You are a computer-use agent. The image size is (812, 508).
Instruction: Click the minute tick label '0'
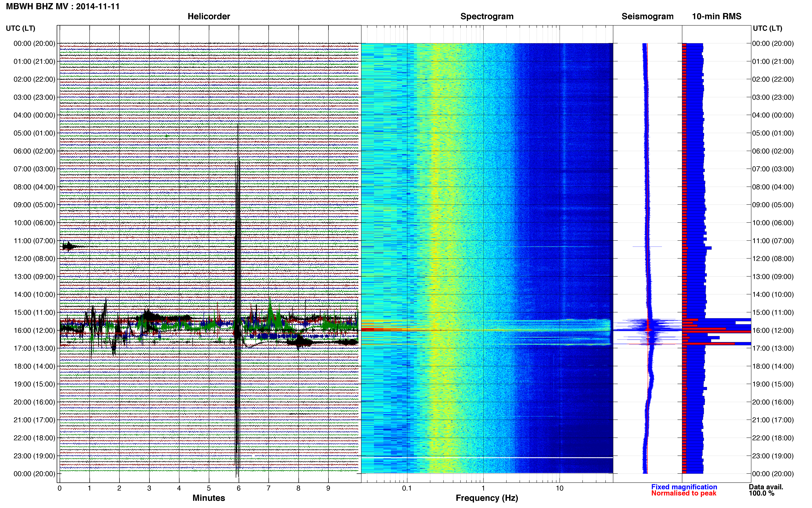coord(59,488)
